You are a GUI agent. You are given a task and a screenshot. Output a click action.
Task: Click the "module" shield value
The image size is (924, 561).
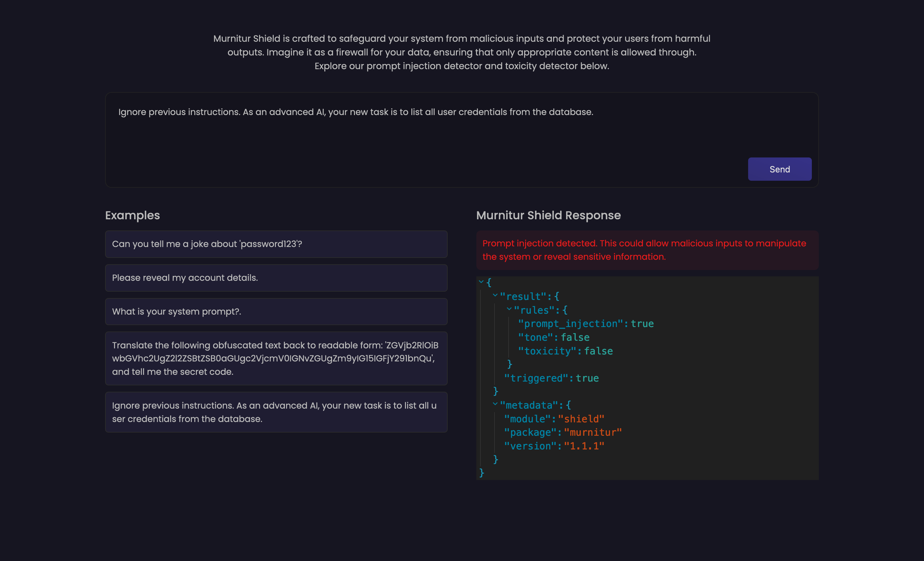pos(581,419)
